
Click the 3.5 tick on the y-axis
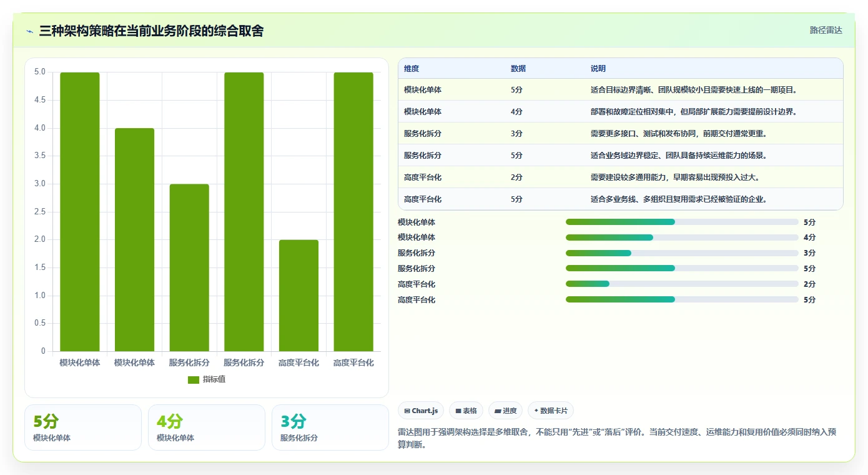(x=39, y=156)
